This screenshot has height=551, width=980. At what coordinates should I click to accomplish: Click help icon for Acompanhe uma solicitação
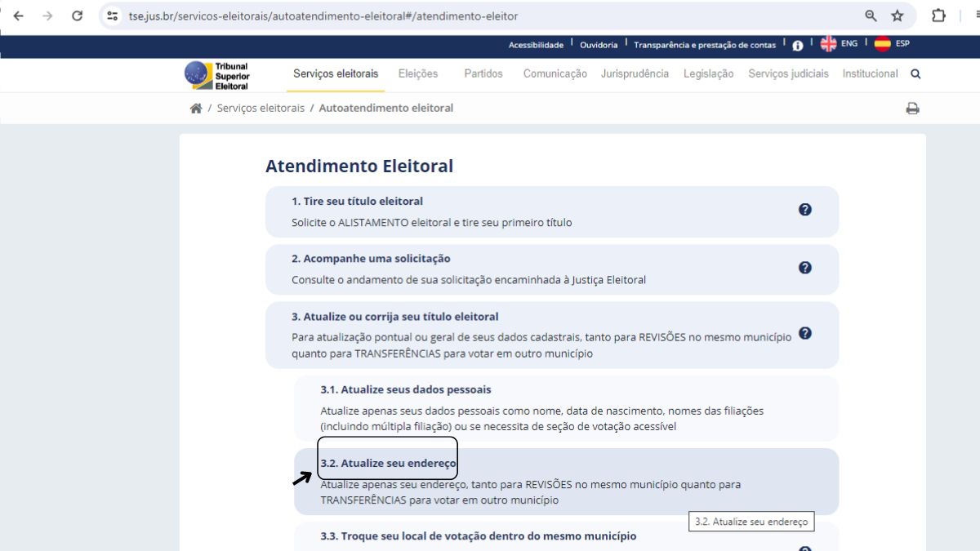(804, 268)
